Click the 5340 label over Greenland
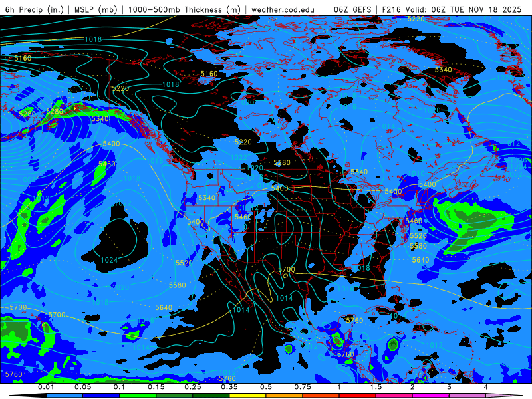This screenshot has height=399, width=532. [443, 70]
